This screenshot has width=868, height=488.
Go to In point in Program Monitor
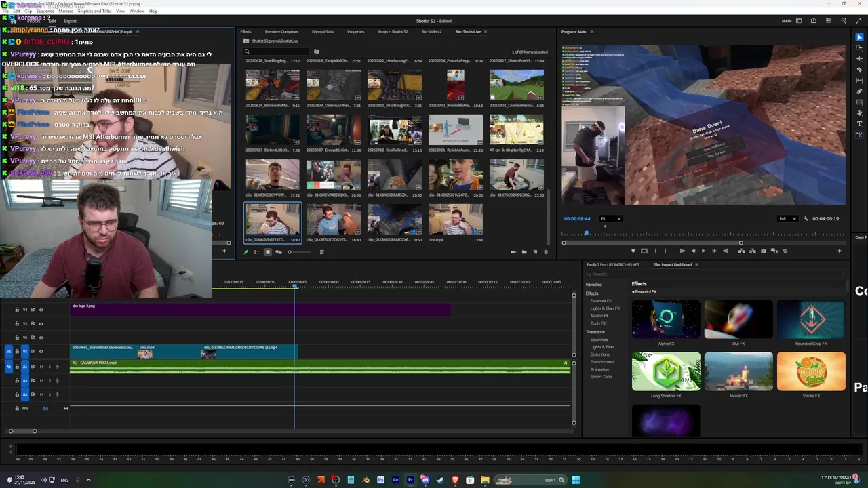682,251
